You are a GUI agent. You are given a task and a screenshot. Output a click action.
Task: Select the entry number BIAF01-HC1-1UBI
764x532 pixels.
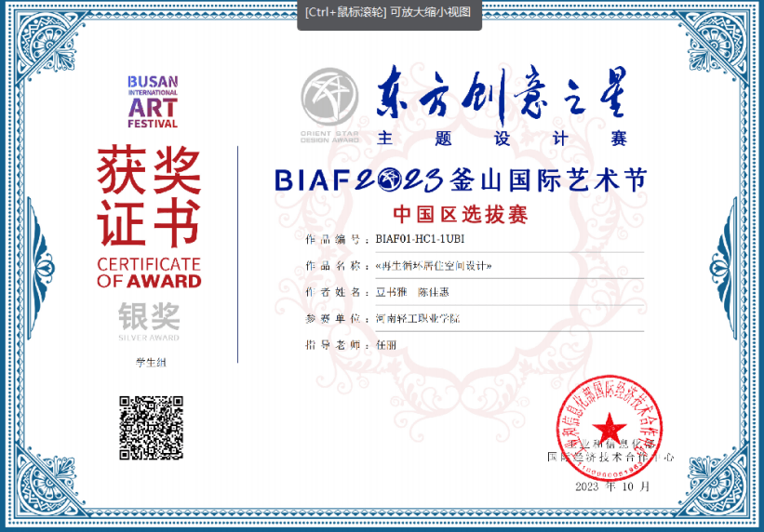point(420,239)
